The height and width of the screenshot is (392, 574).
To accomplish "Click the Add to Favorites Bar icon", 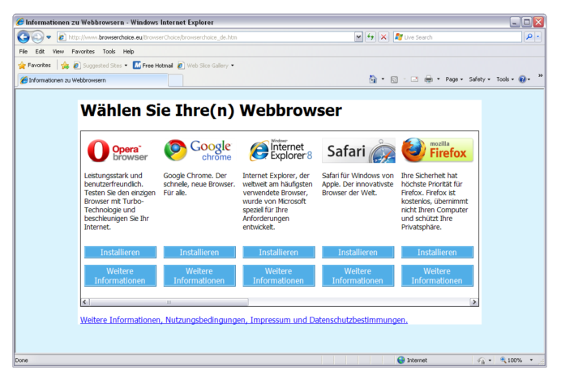I will click(x=65, y=66).
